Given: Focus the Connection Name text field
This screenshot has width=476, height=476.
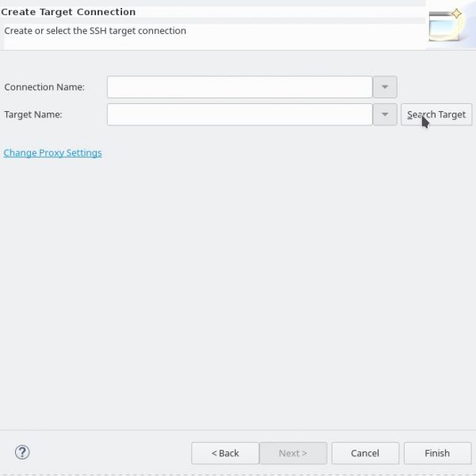Looking at the screenshot, I should pyautogui.click(x=240, y=87).
